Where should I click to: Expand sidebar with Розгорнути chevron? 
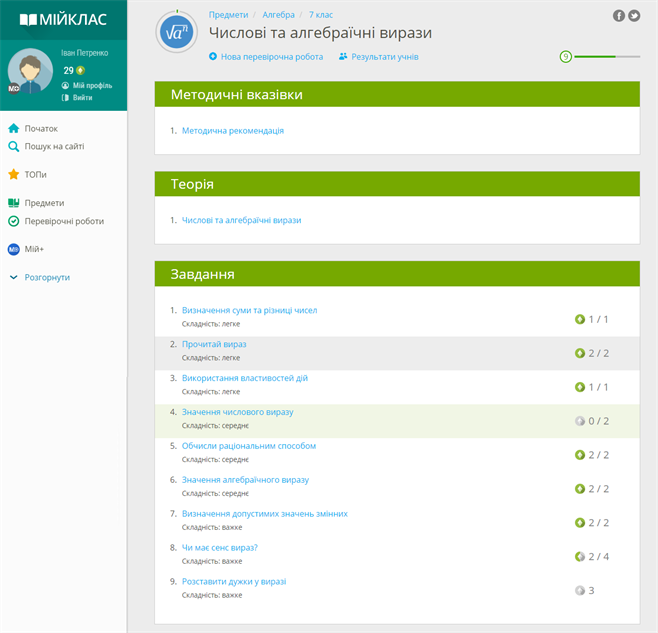pos(13,277)
